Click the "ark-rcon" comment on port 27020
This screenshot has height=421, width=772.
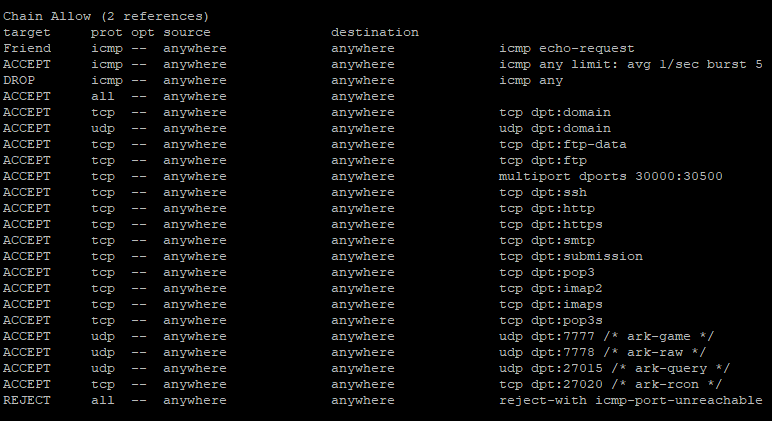667,384
